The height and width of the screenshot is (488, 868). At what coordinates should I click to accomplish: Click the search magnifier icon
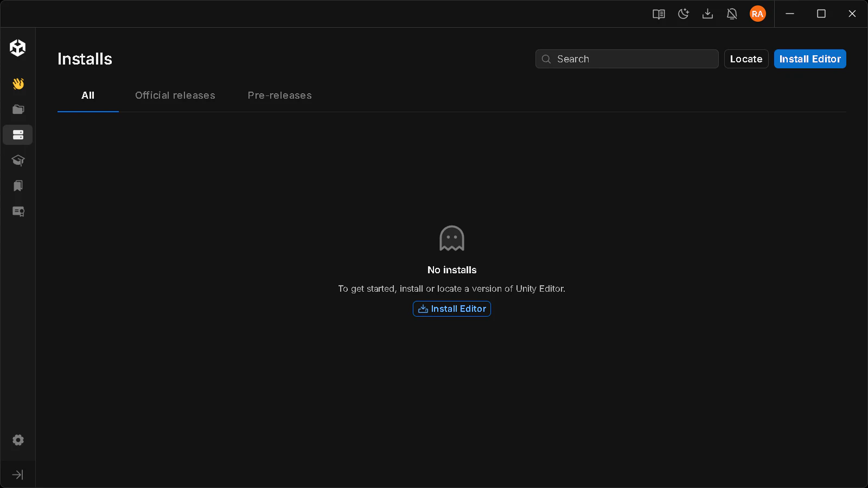coord(546,59)
